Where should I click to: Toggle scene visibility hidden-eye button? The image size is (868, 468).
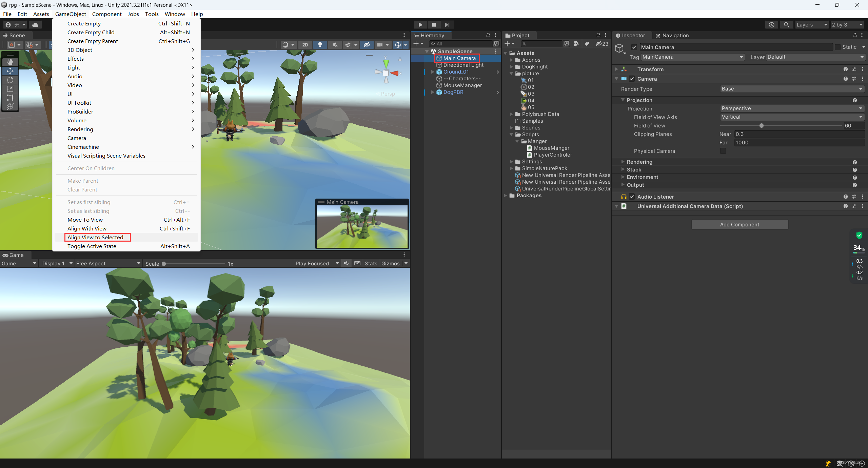pos(367,45)
